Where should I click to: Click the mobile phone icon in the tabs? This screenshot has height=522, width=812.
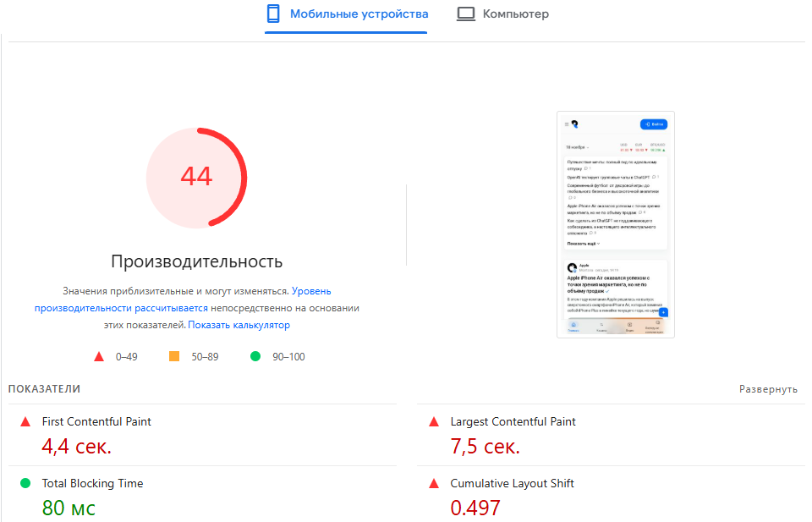pos(273,14)
